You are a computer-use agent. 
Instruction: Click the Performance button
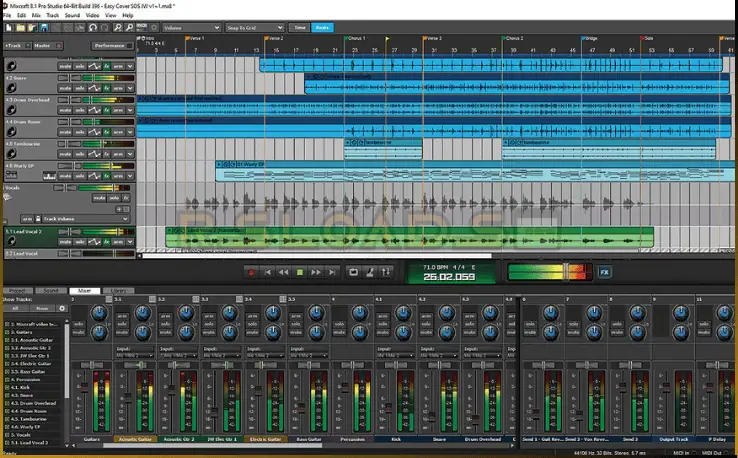point(109,45)
